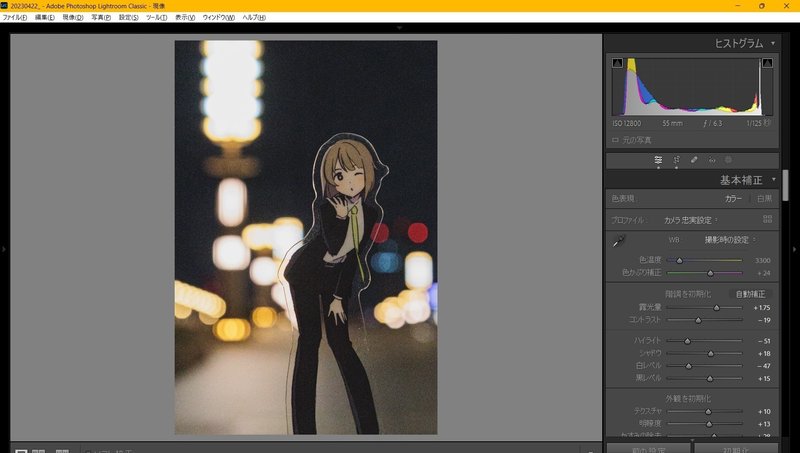800x453 pixels.
Task: Click the 色かぶり補正 slider handle
Action: click(x=710, y=273)
